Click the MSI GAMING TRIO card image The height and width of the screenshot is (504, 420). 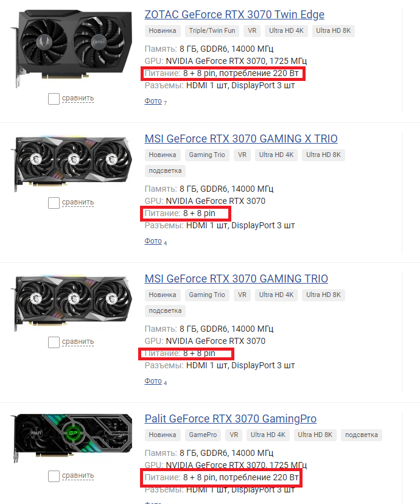(x=71, y=303)
